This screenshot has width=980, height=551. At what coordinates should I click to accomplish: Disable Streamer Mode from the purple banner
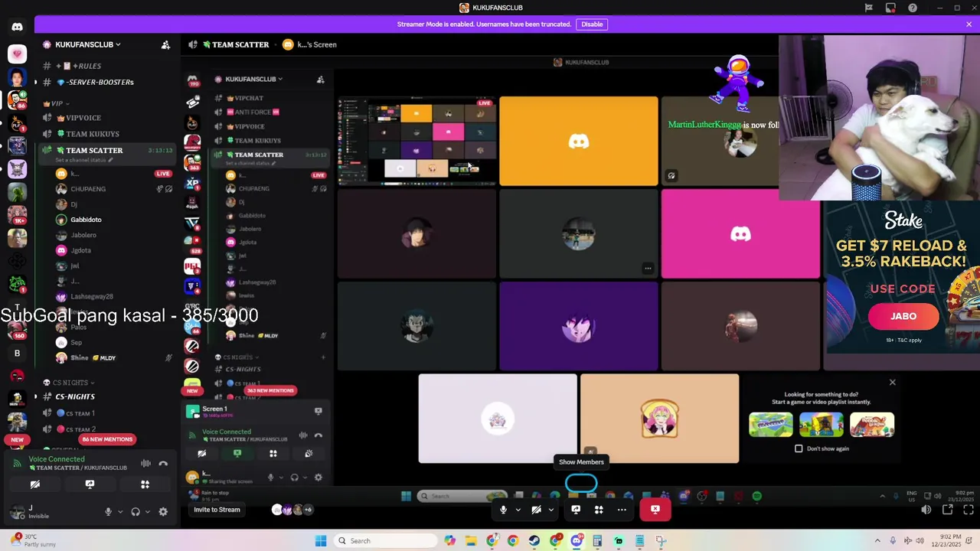point(592,24)
